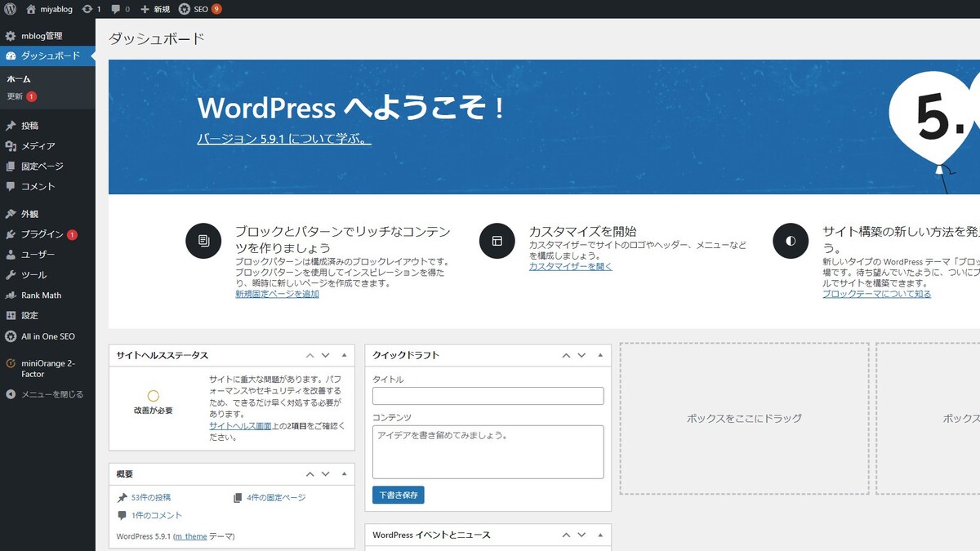Move WordPress イベントとニュース box up
Screen dimensions: 980x551
click(566, 535)
